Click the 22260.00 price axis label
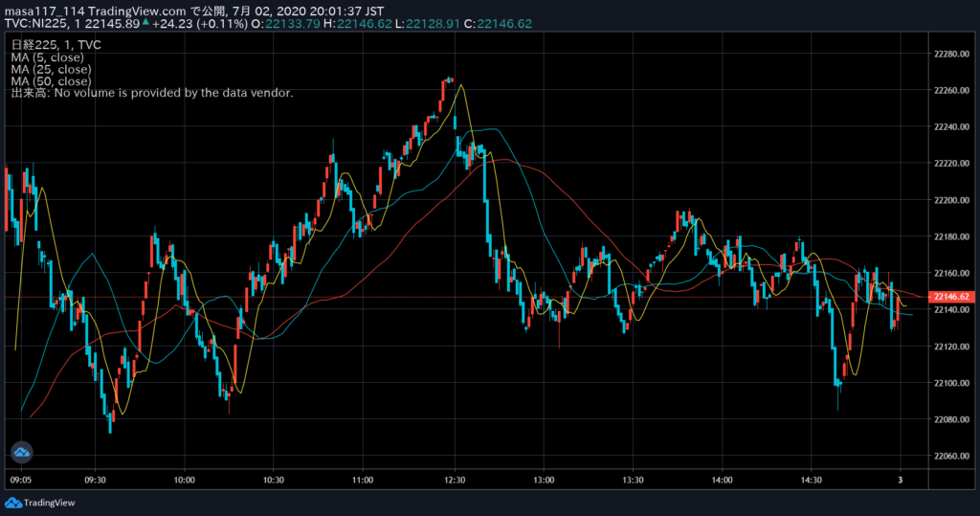The image size is (980, 516). [x=952, y=90]
